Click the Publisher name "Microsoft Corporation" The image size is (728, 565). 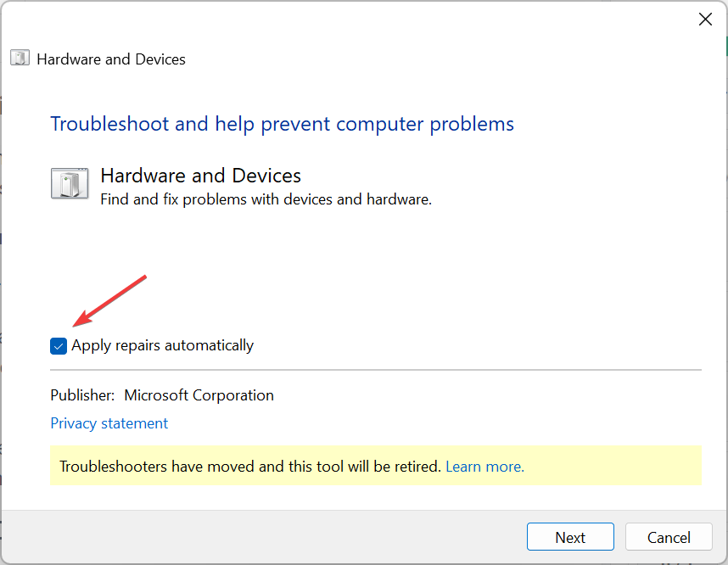(x=199, y=394)
